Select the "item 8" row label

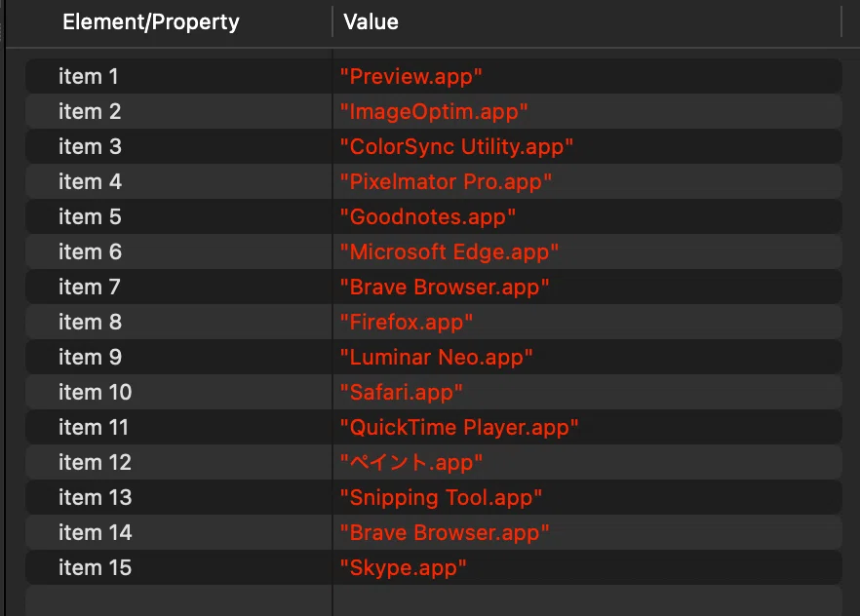coord(90,322)
